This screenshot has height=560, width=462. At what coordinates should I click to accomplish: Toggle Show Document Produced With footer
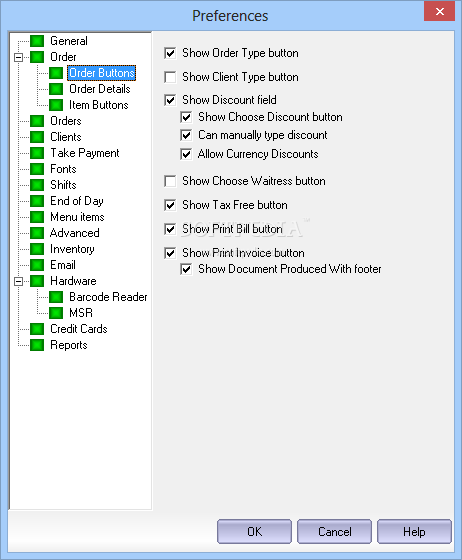186,269
